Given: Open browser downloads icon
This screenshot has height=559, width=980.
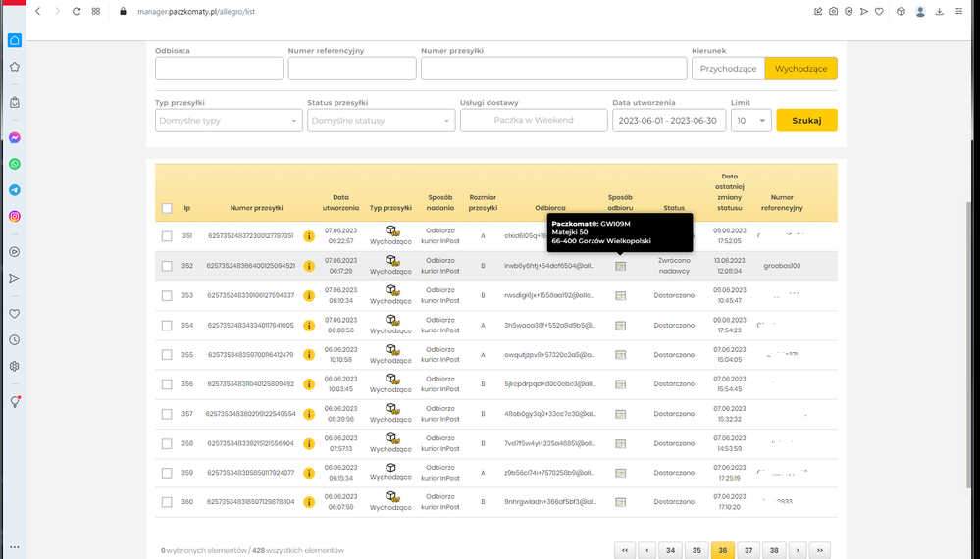Looking at the screenshot, I should pyautogui.click(x=940, y=11).
